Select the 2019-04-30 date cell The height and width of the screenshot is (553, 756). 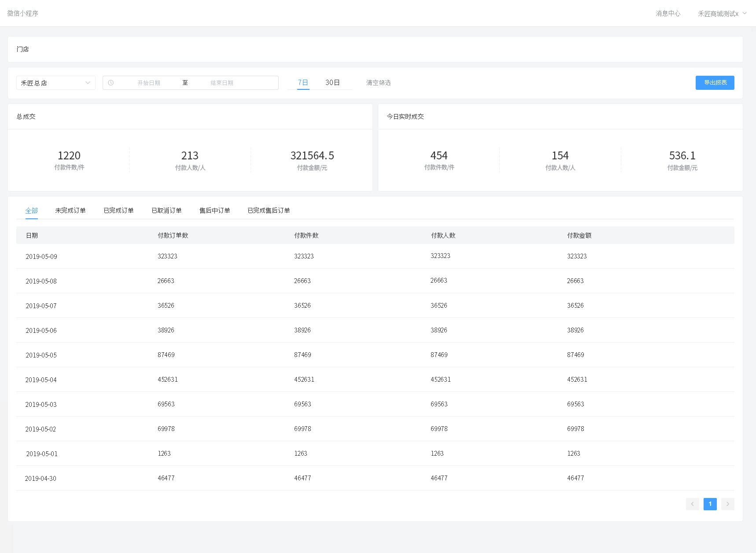click(41, 478)
